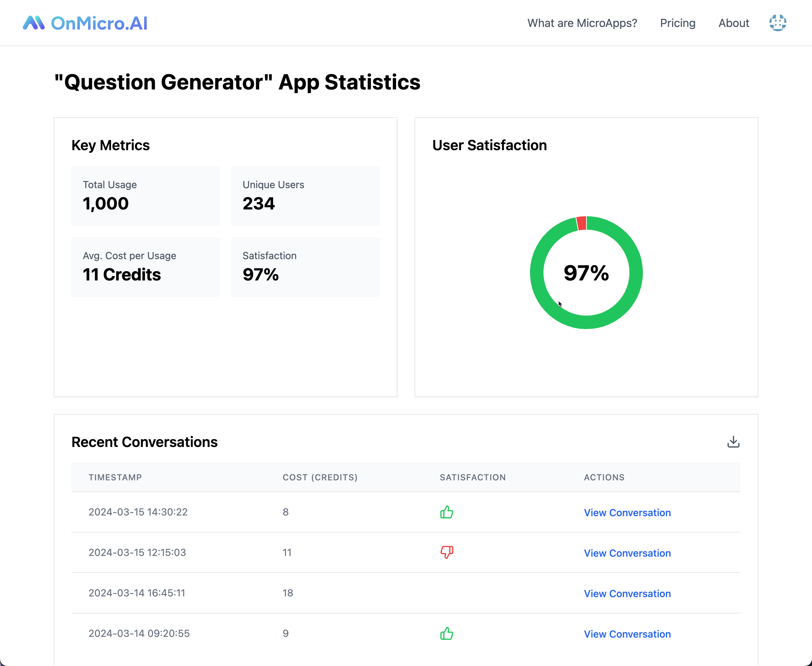Click thumbs-down icon for 12:15:03 conversation
This screenshot has height=666, width=812.
click(x=447, y=552)
